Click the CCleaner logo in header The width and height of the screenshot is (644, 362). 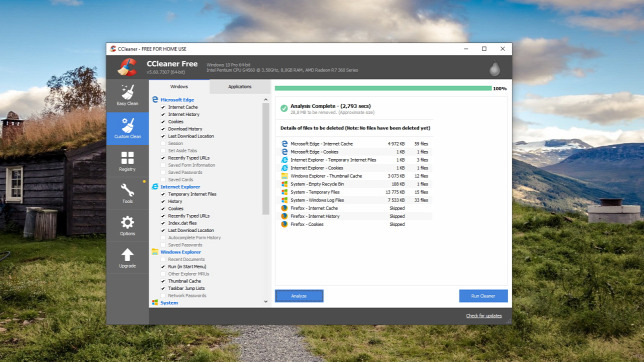(x=127, y=67)
